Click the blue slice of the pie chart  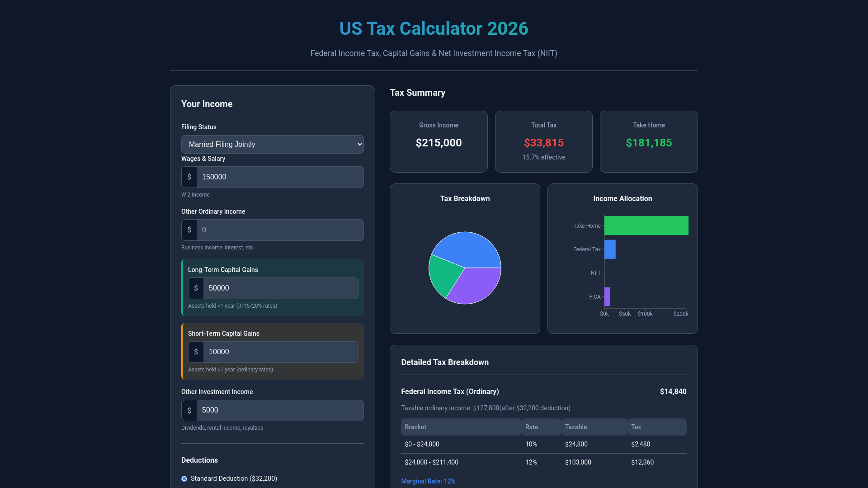468,249
